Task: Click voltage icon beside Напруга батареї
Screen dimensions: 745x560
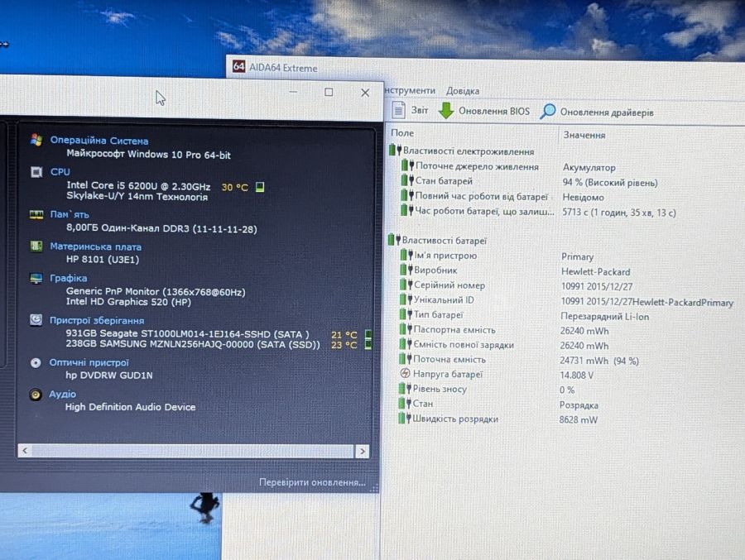Action: pos(405,374)
